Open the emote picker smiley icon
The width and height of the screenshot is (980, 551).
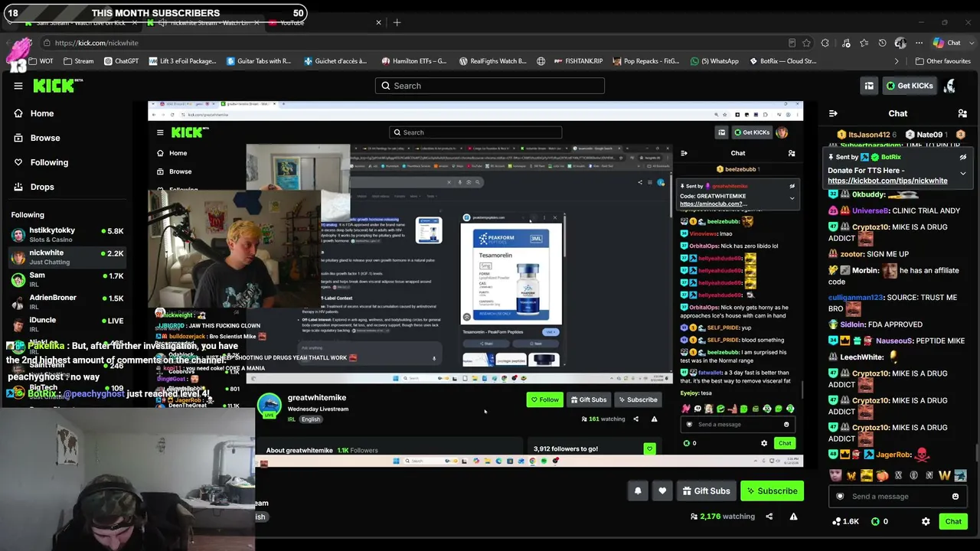955,497
